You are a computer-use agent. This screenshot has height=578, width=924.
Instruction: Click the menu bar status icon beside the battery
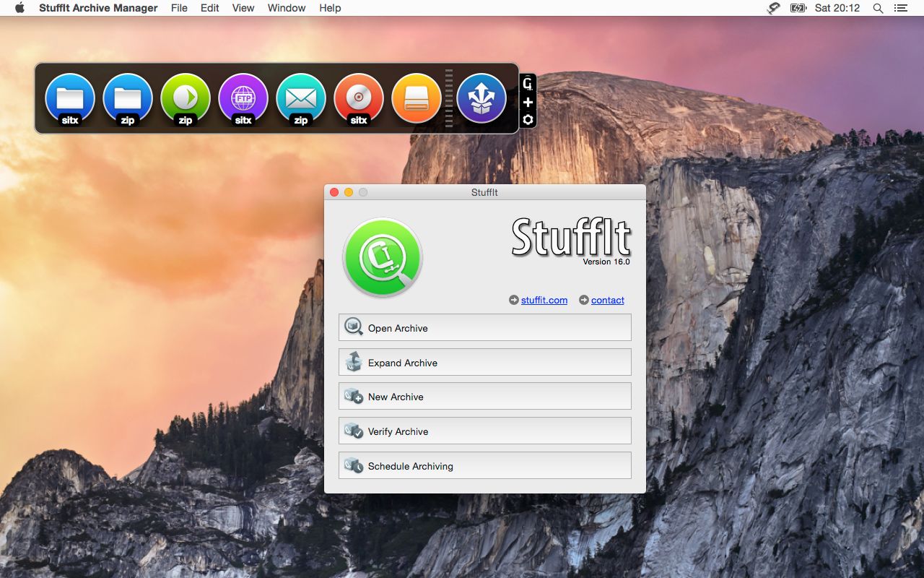pyautogui.click(x=774, y=8)
